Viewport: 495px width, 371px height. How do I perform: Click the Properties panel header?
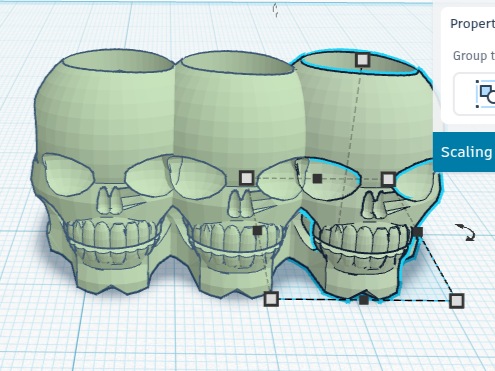pyautogui.click(x=472, y=24)
